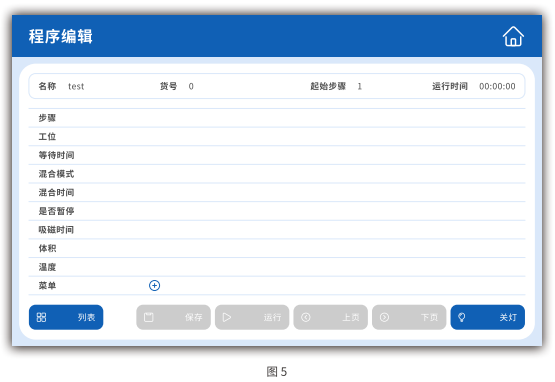Image resolution: width=555 pixels, height=382 pixels.
Task: Turn off the light with 关灯
Action: click(488, 317)
